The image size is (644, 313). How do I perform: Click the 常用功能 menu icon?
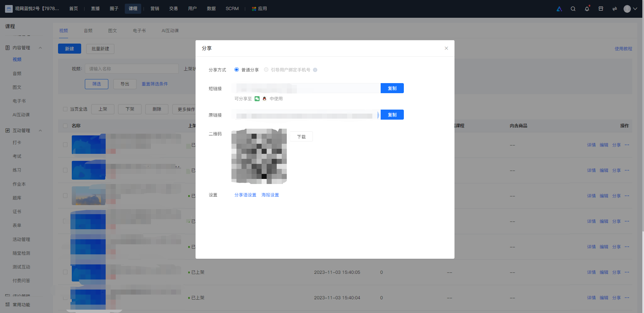pyautogui.click(x=7, y=305)
